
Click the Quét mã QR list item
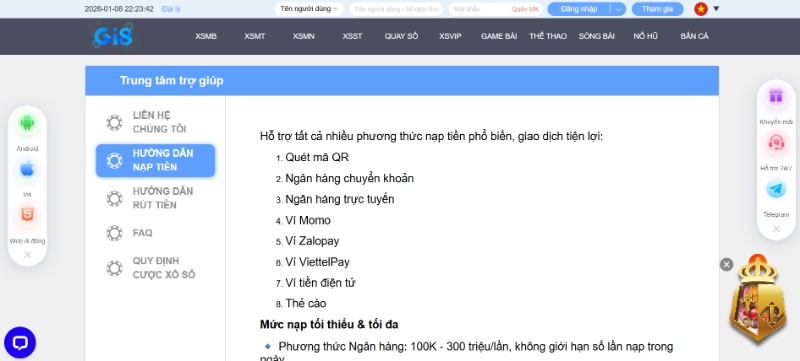point(317,157)
